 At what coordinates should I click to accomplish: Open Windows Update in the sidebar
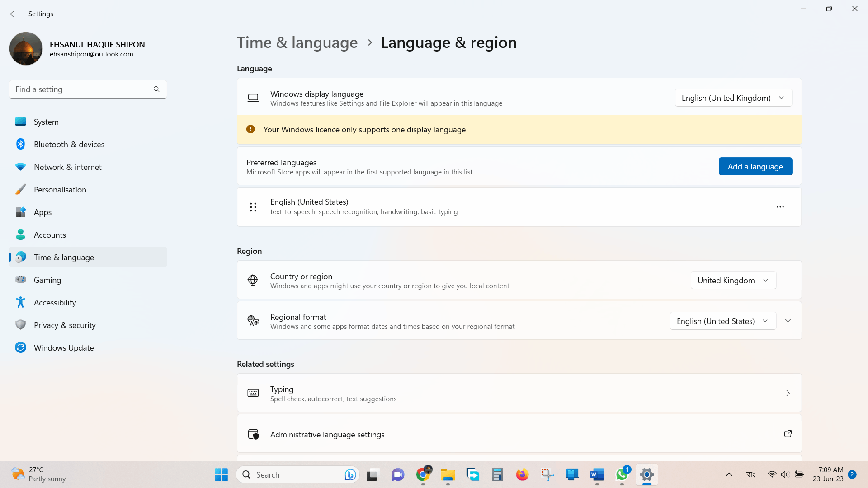tap(88, 348)
